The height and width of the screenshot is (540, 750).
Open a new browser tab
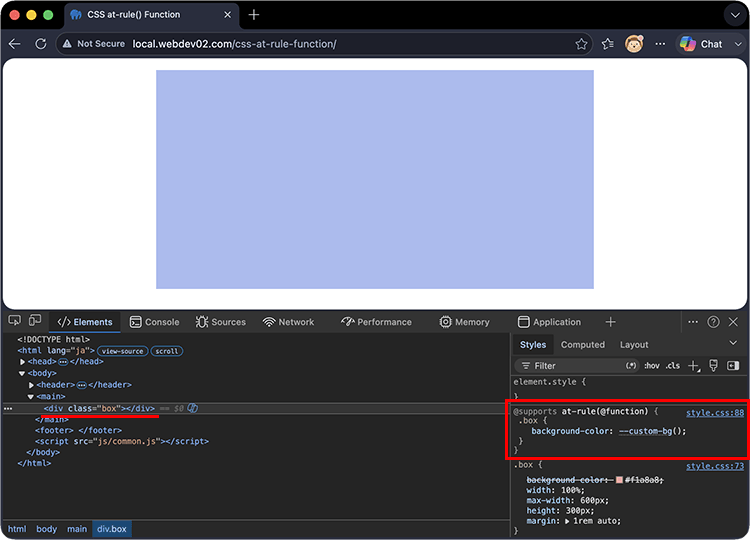point(254,15)
